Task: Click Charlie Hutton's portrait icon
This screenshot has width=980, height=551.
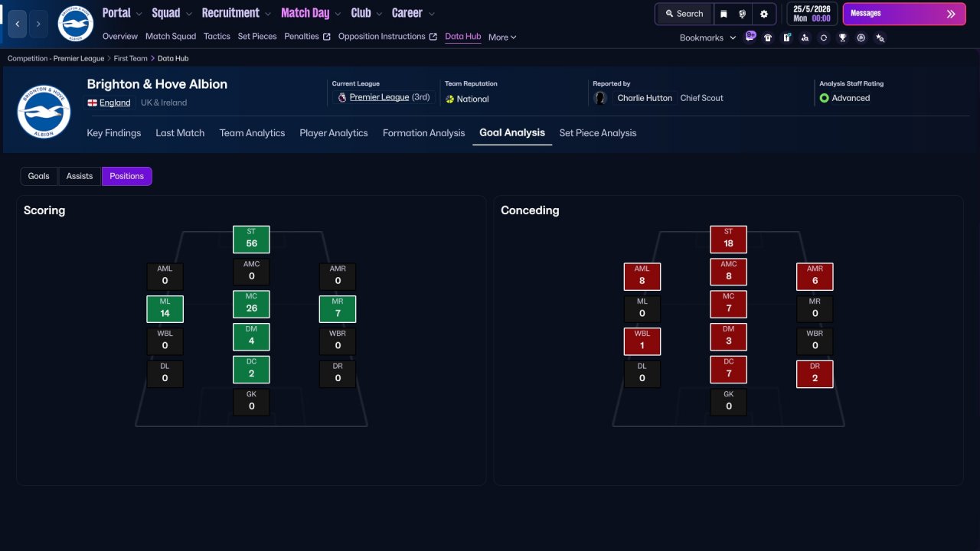Action: point(600,98)
